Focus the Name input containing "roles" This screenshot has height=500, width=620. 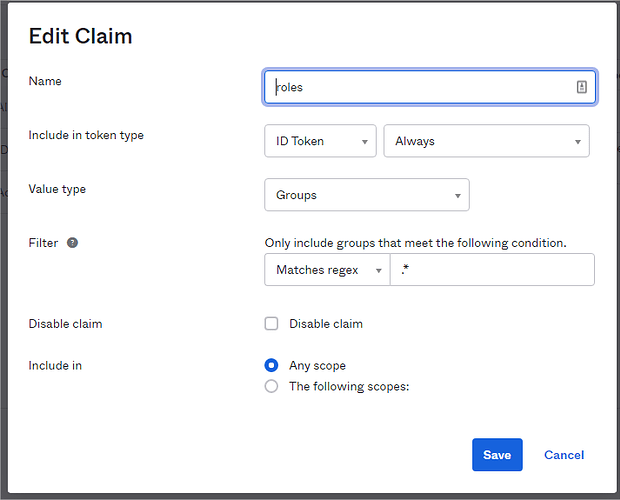coord(420,87)
